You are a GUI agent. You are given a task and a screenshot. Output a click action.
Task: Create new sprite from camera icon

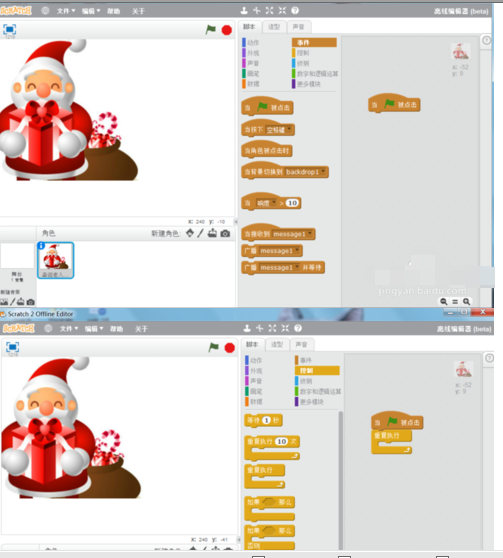click(x=225, y=233)
